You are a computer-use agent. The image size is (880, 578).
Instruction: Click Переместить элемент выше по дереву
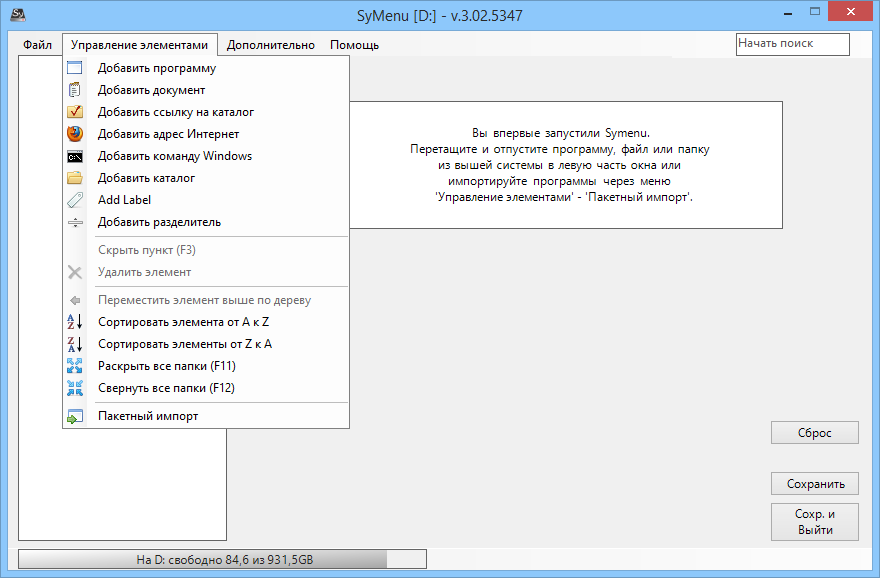pos(206,300)
